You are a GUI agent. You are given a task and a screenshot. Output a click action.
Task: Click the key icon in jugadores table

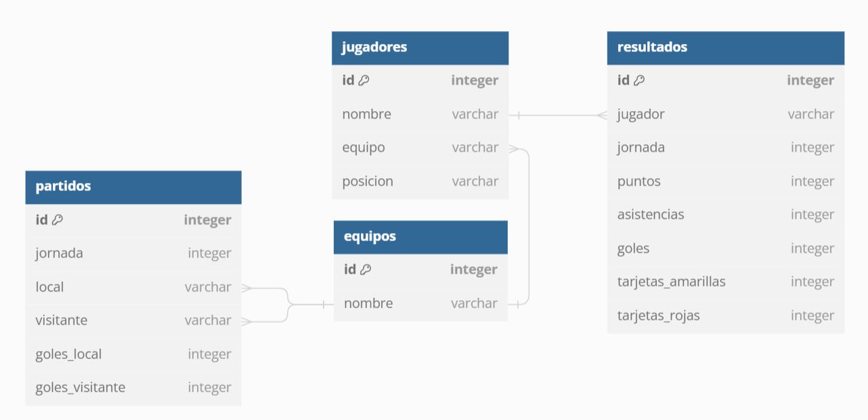pos(364,81)
